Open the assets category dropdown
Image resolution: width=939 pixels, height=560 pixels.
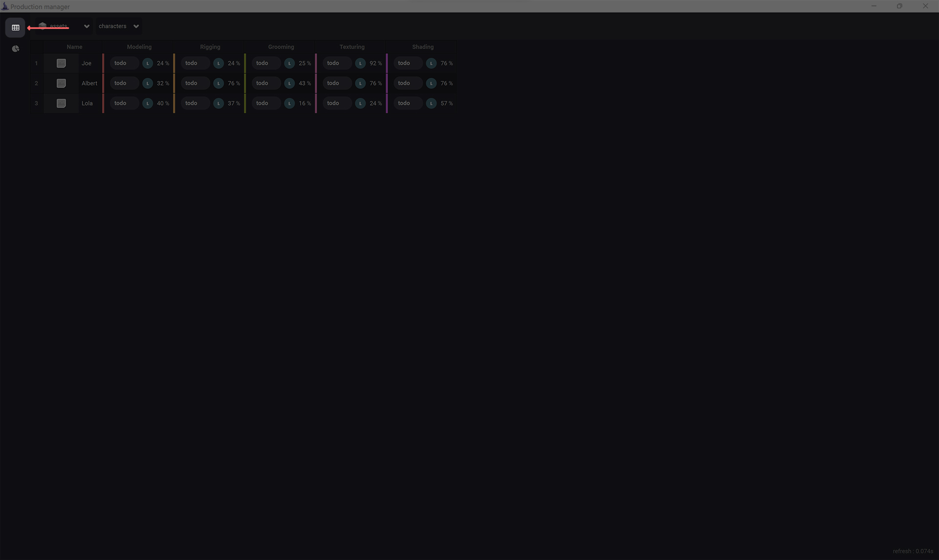click(x=64, y=26)
